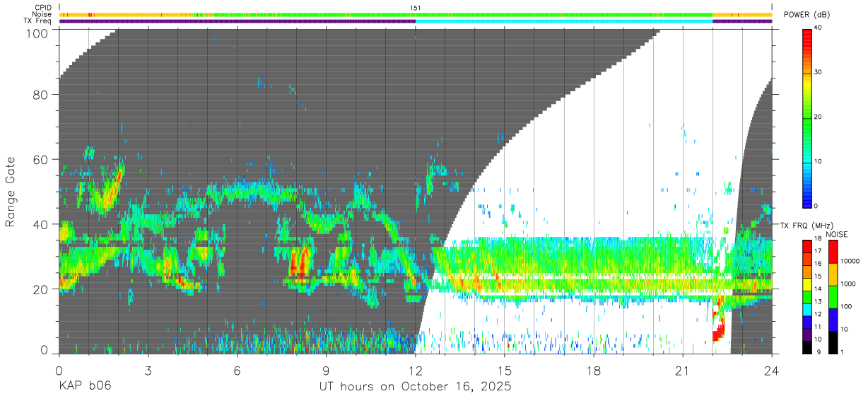The image size is (868, 401).
Task: Click the 100 label on range gate axis
Action: click(36, 33)
